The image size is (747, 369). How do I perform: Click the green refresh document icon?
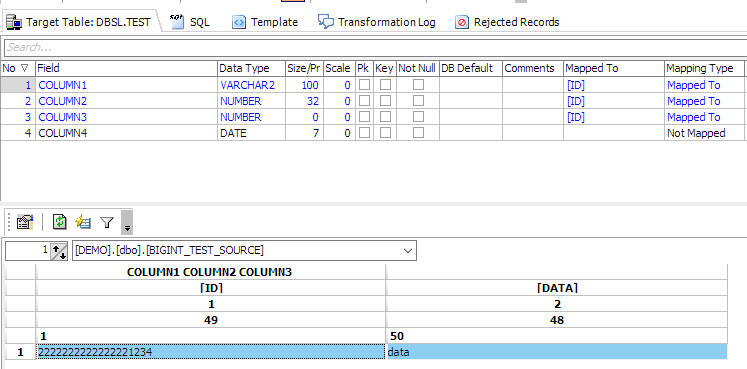[60, 222]
